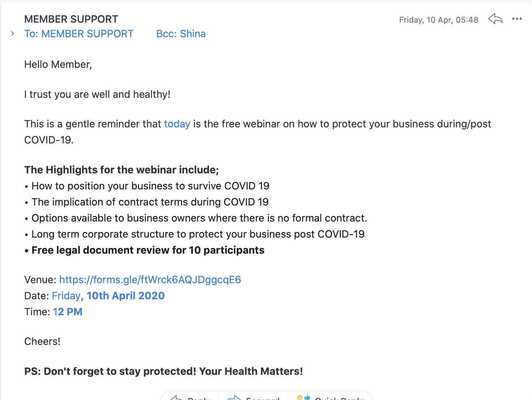
Task: Click the To: MEMBER SUPPORT recipient
Action: tap(79, 34)
